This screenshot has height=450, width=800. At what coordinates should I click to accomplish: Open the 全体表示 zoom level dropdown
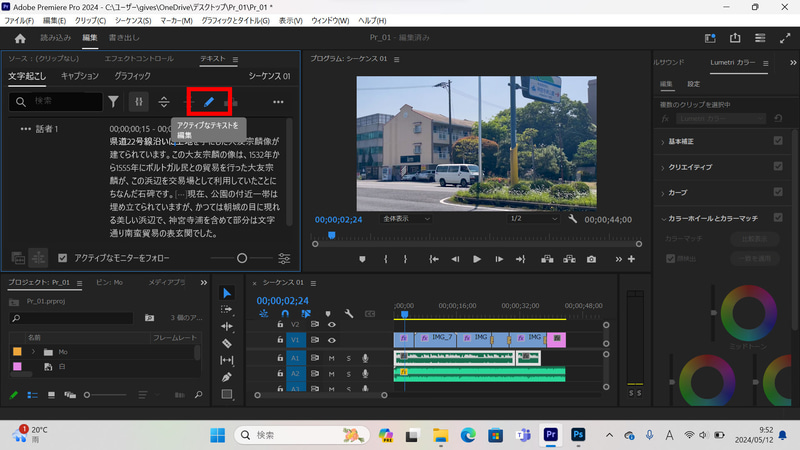(x=406, y=219)
